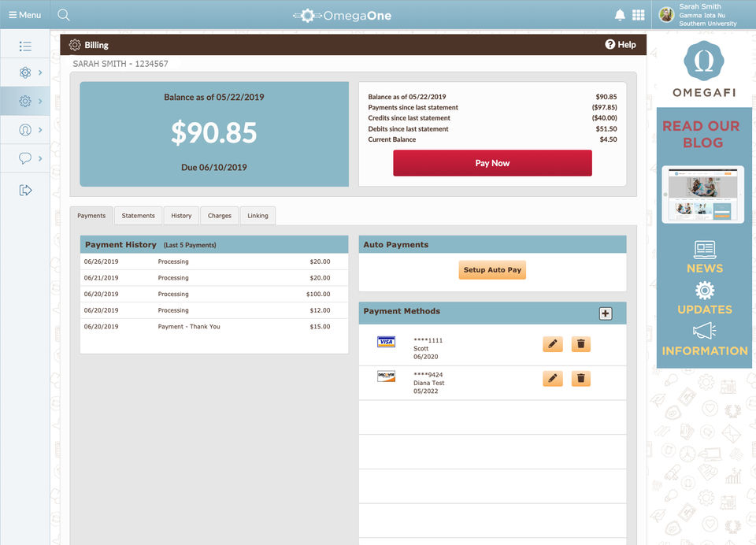This screenshot has height=545, width=756.
Task: Select the highlighted gear sidebar icon
Action: (25, 101)
